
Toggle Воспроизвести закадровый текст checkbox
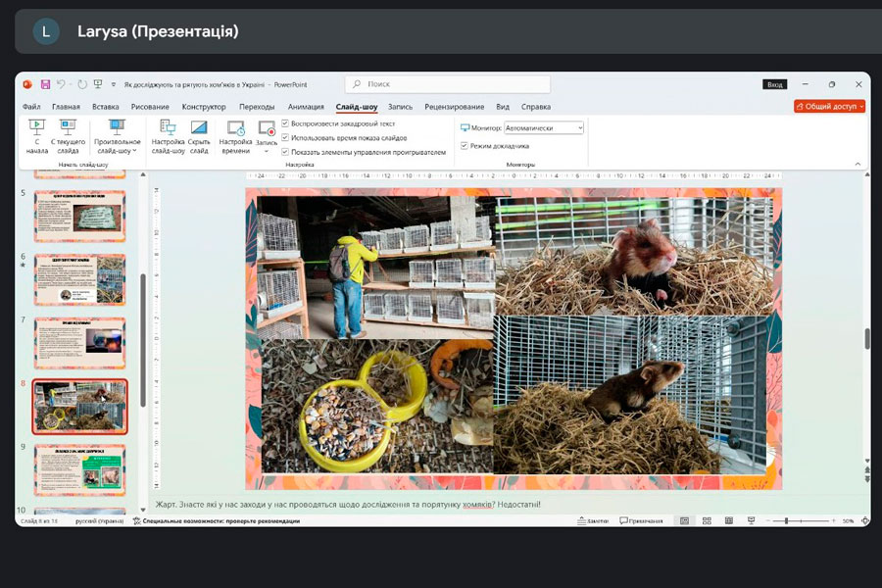click(285, 123)
